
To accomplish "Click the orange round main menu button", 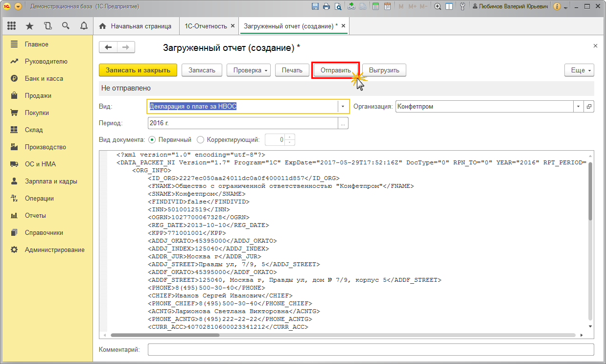I will point(18,7).
